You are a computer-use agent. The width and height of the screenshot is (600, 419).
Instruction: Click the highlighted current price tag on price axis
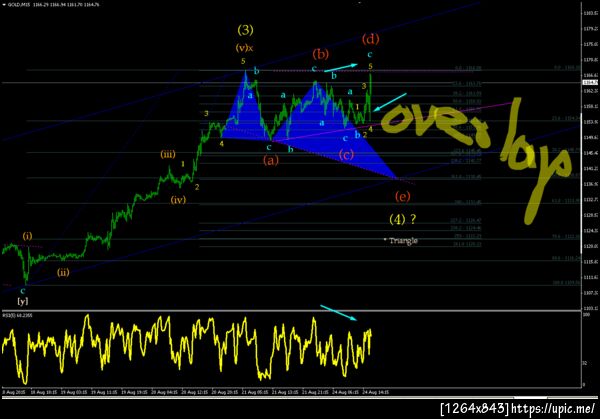tap(590, 83)
